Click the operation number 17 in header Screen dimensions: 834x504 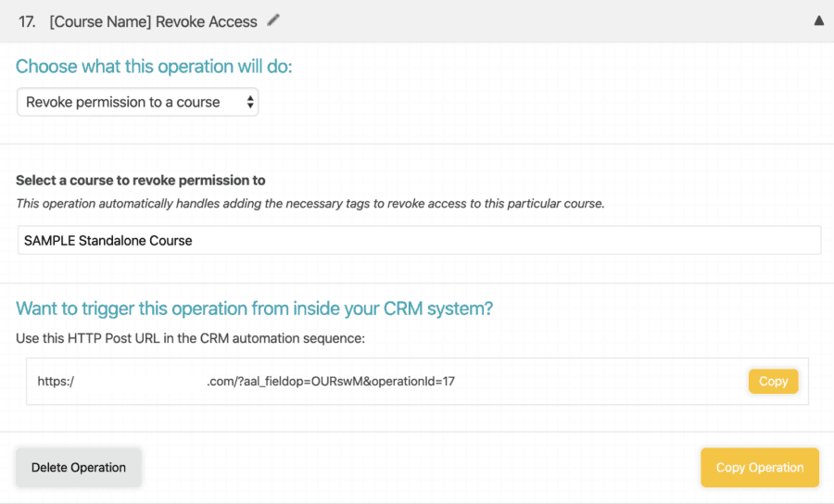point(27,22)
